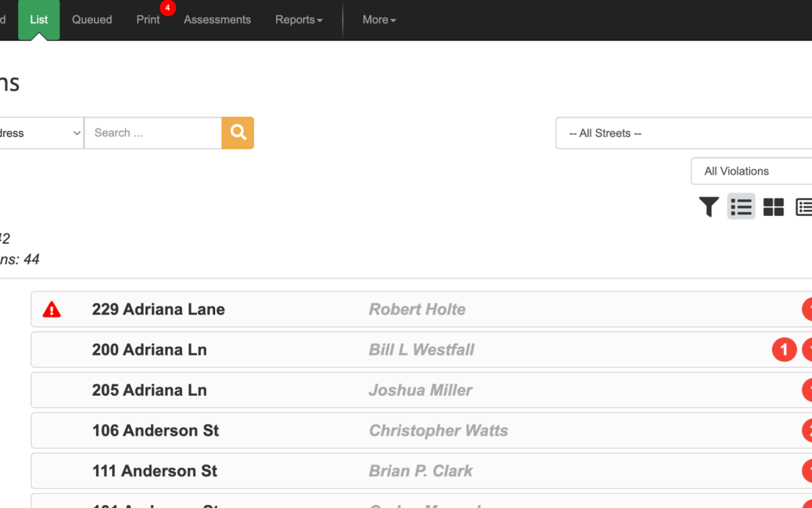Click red badge 1 on Bill L Westfall row
The image size is (812, 508).
click(783, 350)
